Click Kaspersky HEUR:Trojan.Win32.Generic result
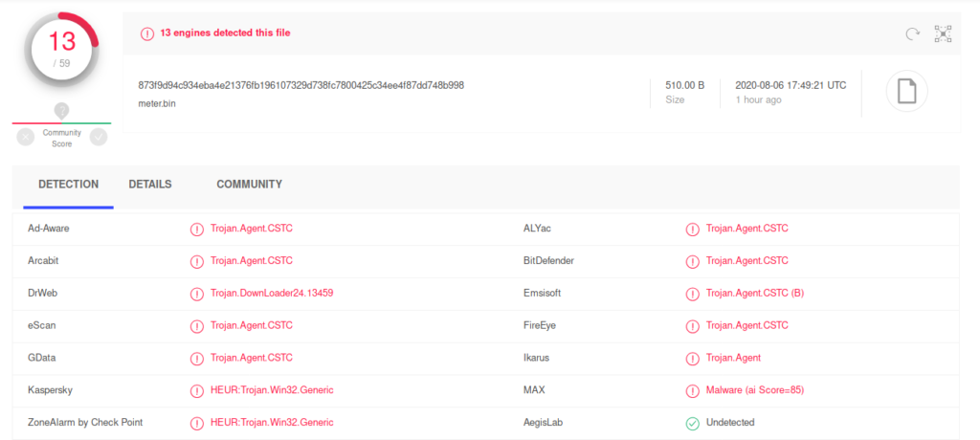Image resolution: width=980 pixels, height=440 pixels. [x=272, y=390]
